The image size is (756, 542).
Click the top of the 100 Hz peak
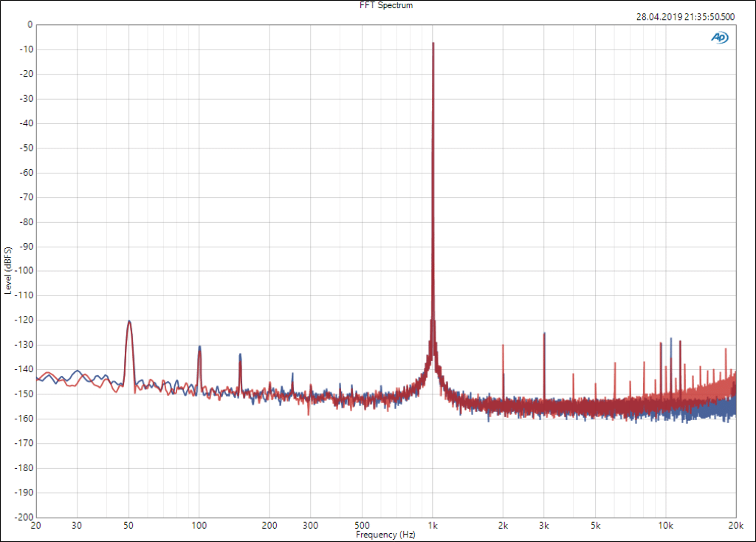point(199,346)
